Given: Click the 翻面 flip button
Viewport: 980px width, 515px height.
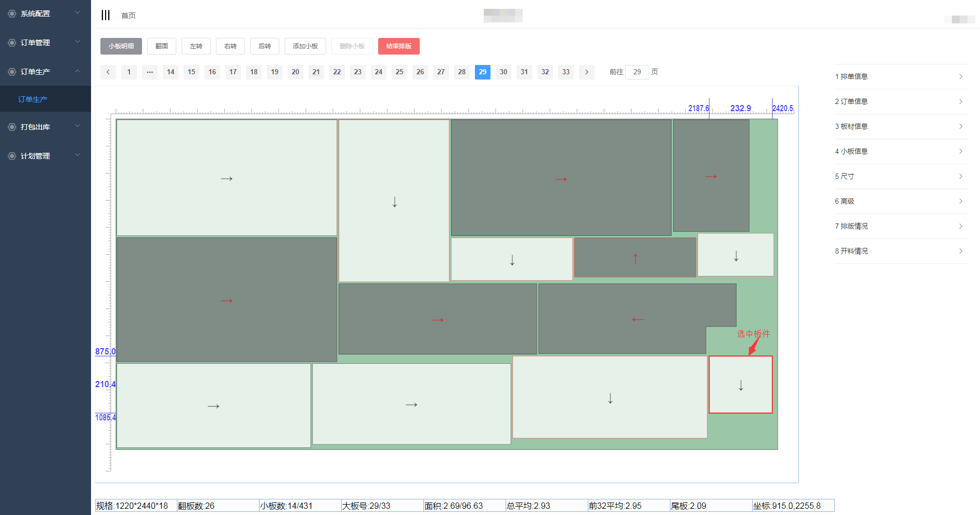Looking at the screenshot, I should pyautogui.click(x=162, y=46).
